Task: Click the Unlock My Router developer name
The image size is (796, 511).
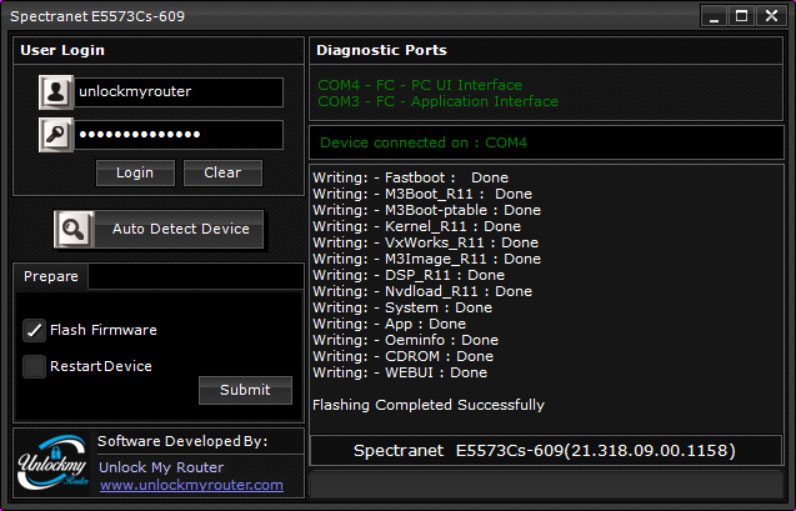Action: click(x=161, y=467)
